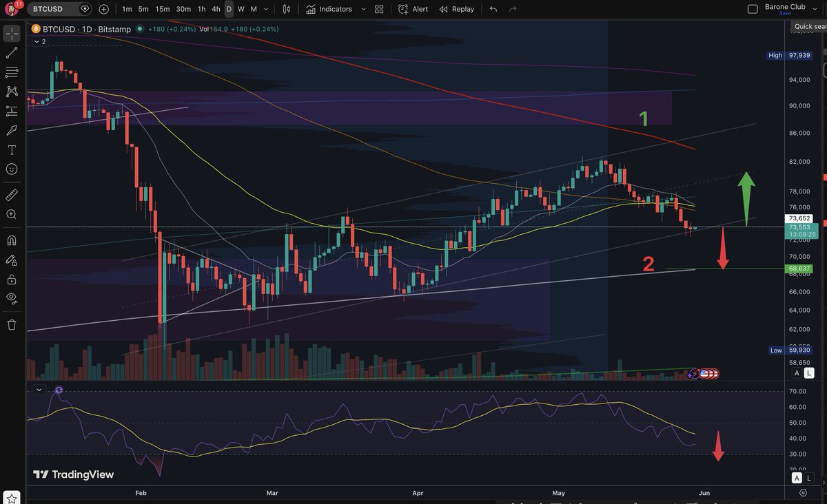Click the trash remove objects icon
Screen dimensions: 827x504
(12, 324)
